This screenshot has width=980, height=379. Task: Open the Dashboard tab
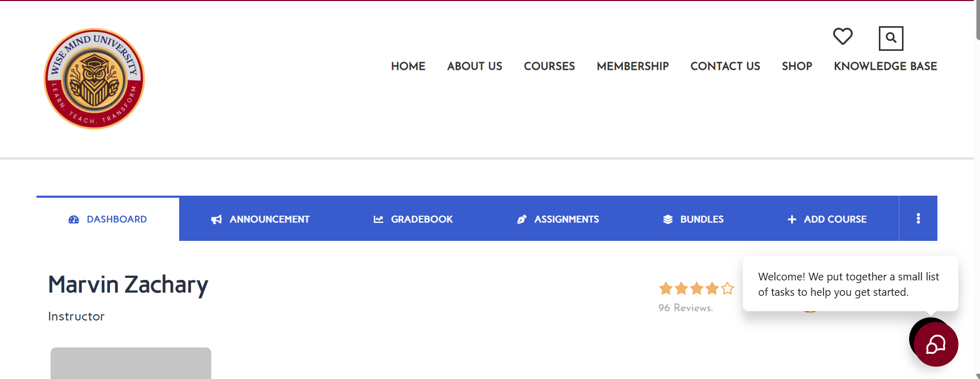coord(108,219)
